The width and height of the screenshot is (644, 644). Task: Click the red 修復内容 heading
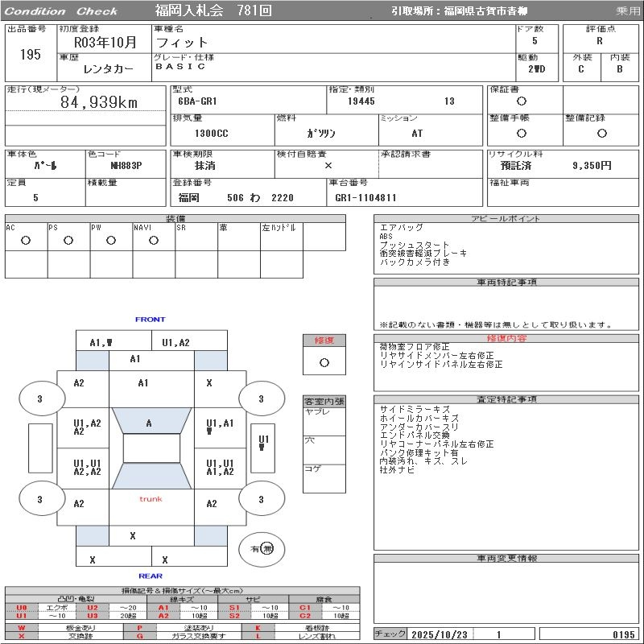pos(506,339)
